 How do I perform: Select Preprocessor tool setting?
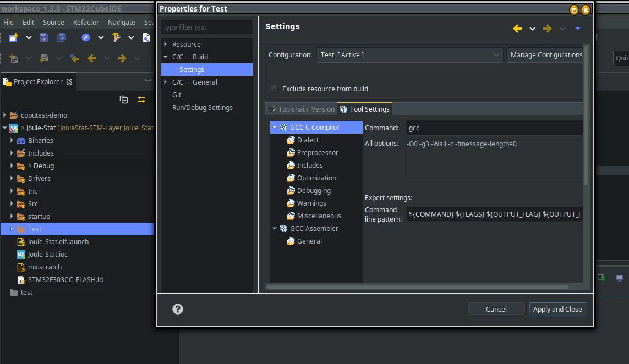(x=318, y=152)
